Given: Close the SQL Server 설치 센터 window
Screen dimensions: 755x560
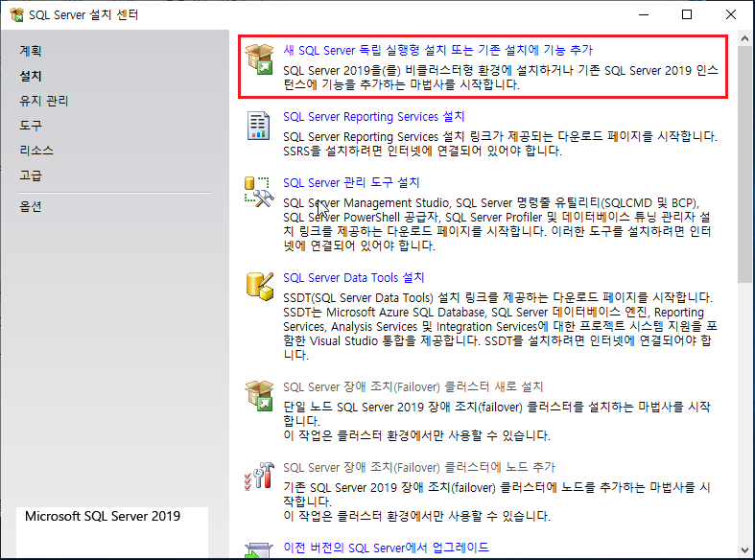Looking at the screenshot, I should pos(731,14).
